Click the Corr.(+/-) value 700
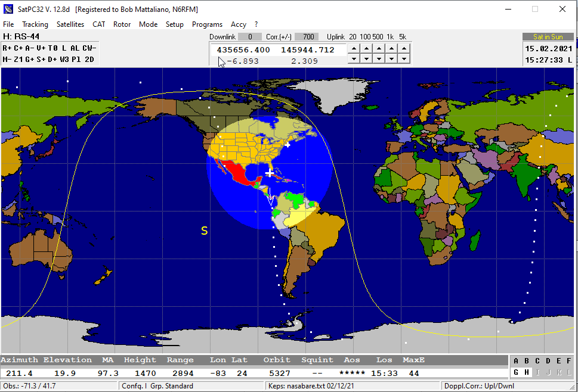This screenshot has width=578, height=392. click(x=308, y=37)
